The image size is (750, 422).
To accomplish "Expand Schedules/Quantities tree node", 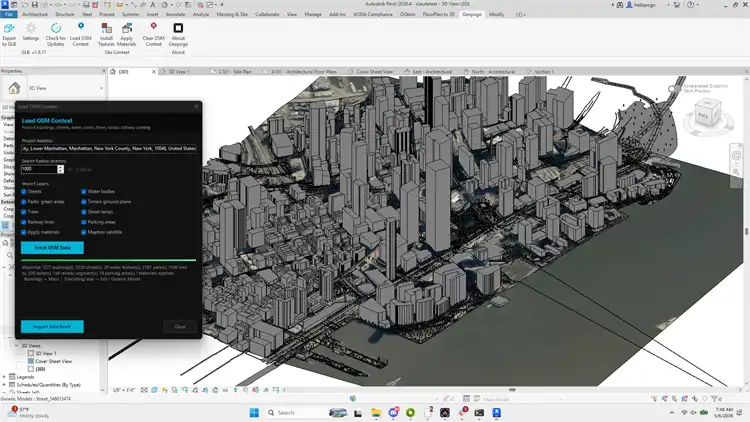I will point(4,385).
